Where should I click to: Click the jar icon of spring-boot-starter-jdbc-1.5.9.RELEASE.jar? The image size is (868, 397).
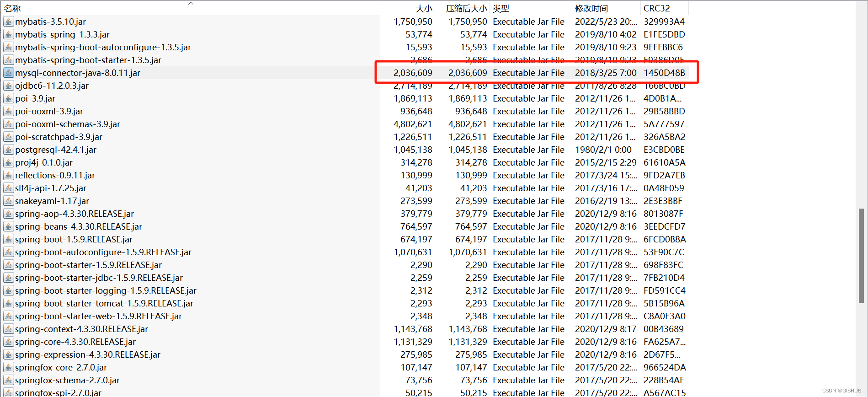click(x=8, y=278)
